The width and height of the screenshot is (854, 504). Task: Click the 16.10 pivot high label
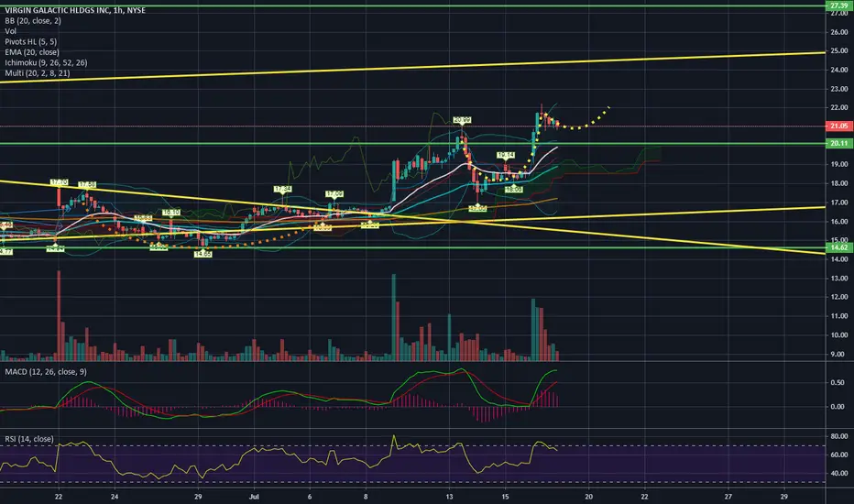[171, 213]
